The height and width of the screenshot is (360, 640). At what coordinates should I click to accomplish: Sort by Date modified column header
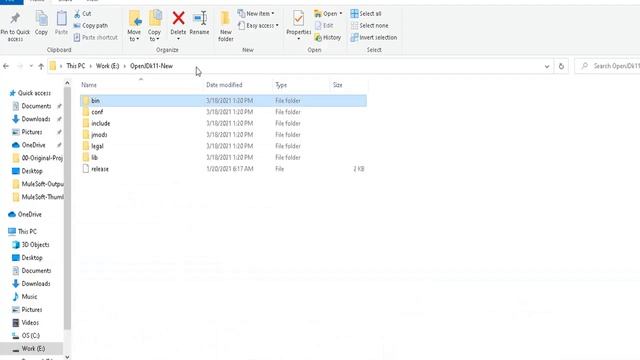(238, 85)
